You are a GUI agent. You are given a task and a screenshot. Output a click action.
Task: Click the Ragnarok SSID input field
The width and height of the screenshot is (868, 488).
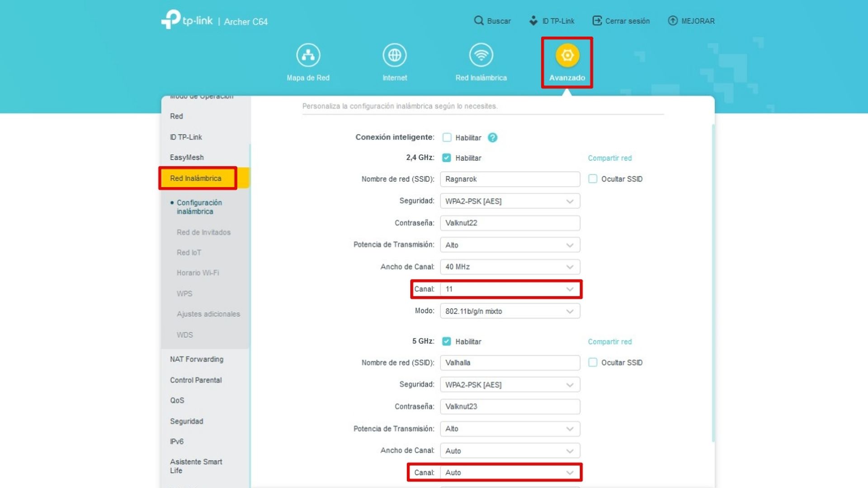509,179
